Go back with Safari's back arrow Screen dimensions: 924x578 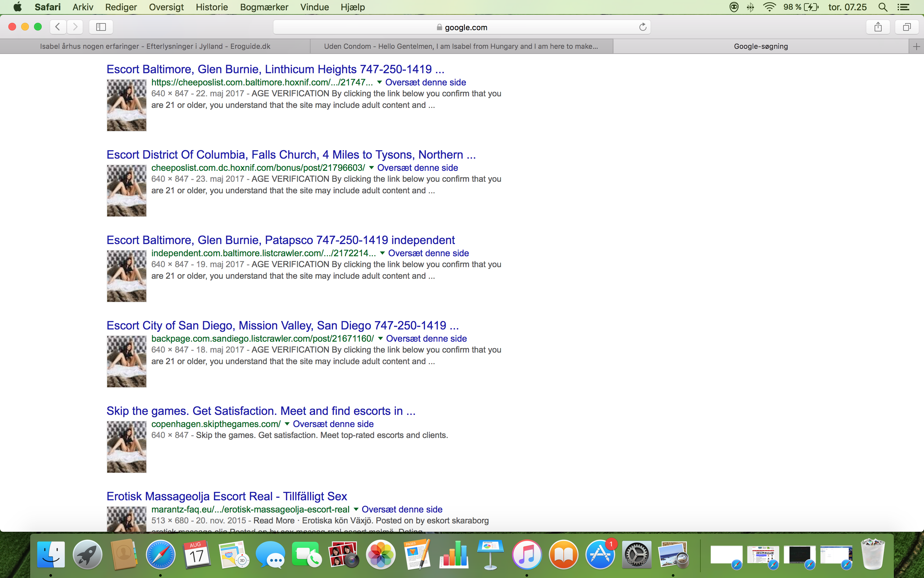[x=58, y=27]
